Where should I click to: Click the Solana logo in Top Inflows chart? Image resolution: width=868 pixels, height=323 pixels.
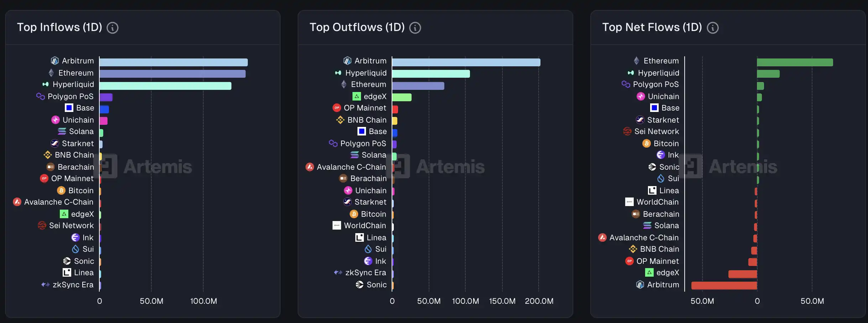pos(62,131)
